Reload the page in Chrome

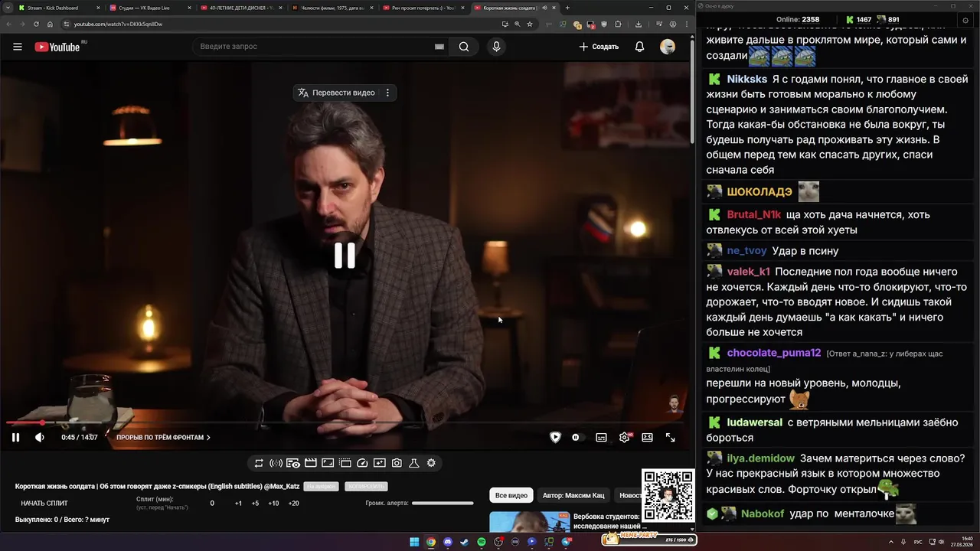pos(36,24)
